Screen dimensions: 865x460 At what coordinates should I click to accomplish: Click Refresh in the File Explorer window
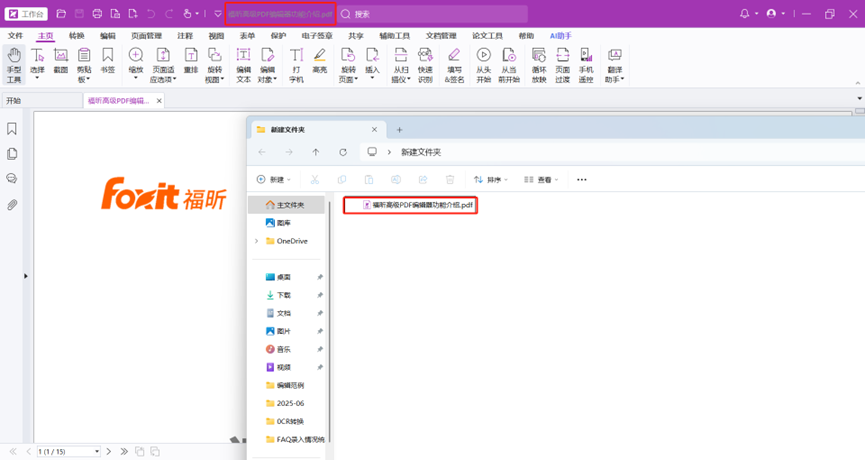[x=343, y=152]
